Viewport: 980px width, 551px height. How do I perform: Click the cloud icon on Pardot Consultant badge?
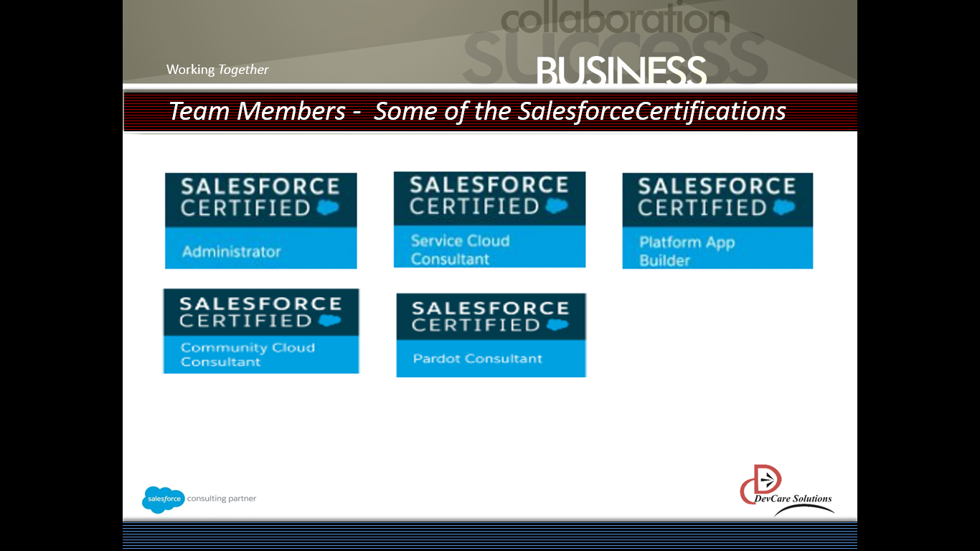(x=557, y=326)
